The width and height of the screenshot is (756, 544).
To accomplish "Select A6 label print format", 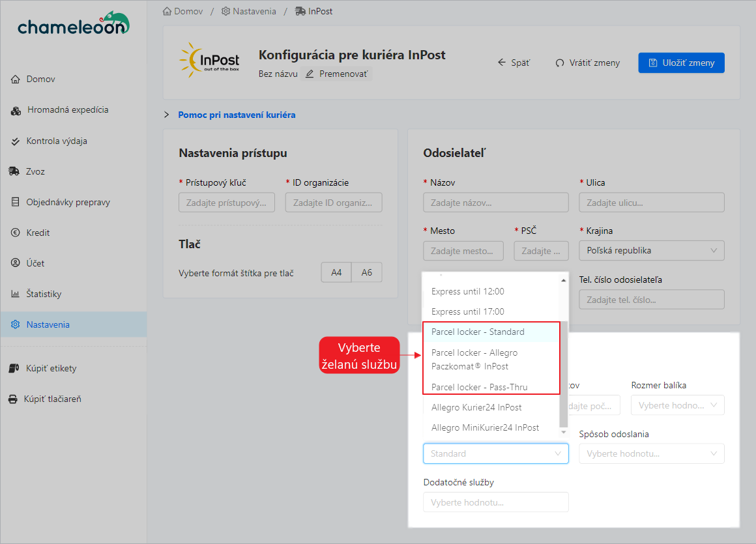I will 367,272.
